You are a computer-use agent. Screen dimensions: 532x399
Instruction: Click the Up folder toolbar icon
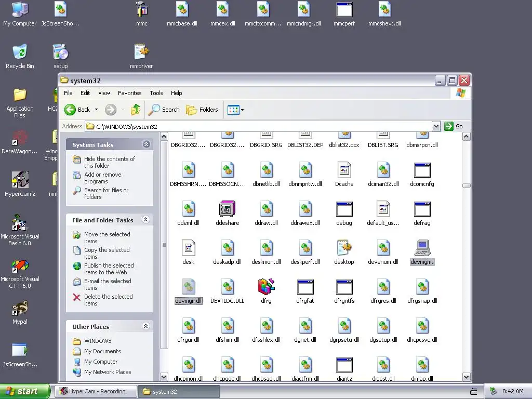point(136,110)
